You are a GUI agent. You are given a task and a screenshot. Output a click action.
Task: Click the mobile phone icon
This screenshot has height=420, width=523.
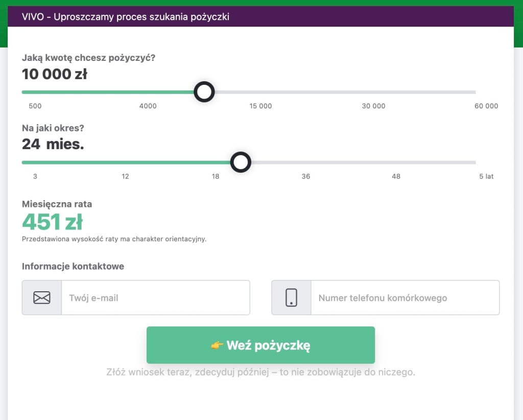tap(291, 297)
